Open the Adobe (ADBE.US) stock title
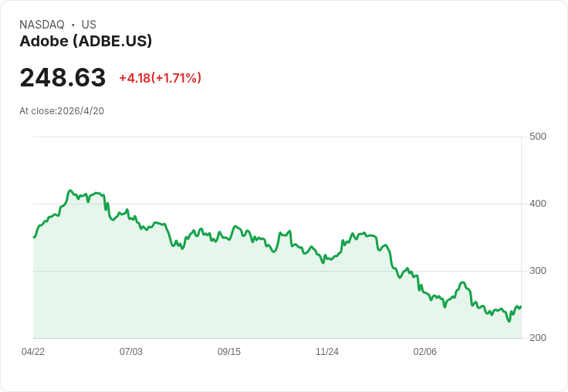 pos(86,42)
